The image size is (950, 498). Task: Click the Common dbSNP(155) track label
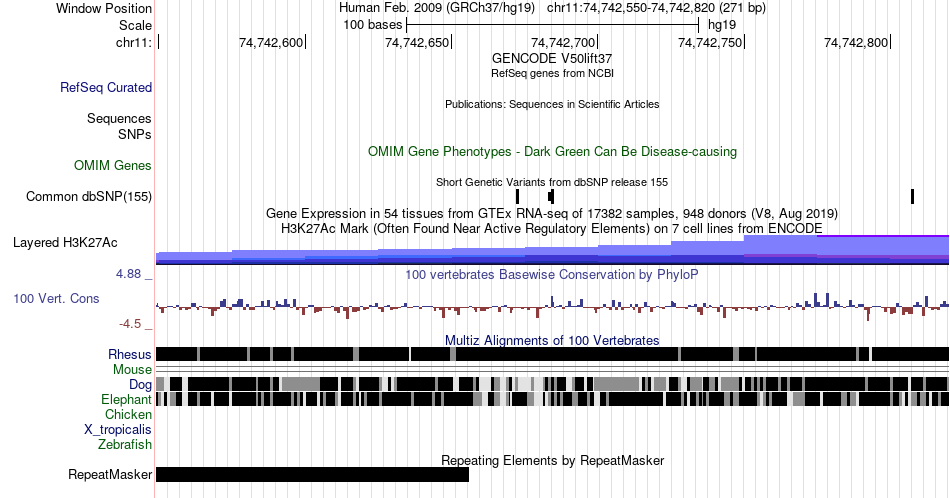pos(89,196)
